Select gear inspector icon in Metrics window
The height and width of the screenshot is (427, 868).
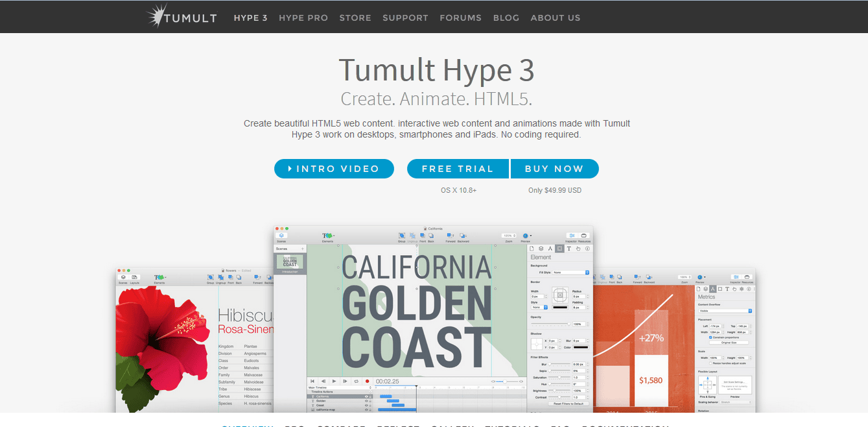tap(742, 289)
